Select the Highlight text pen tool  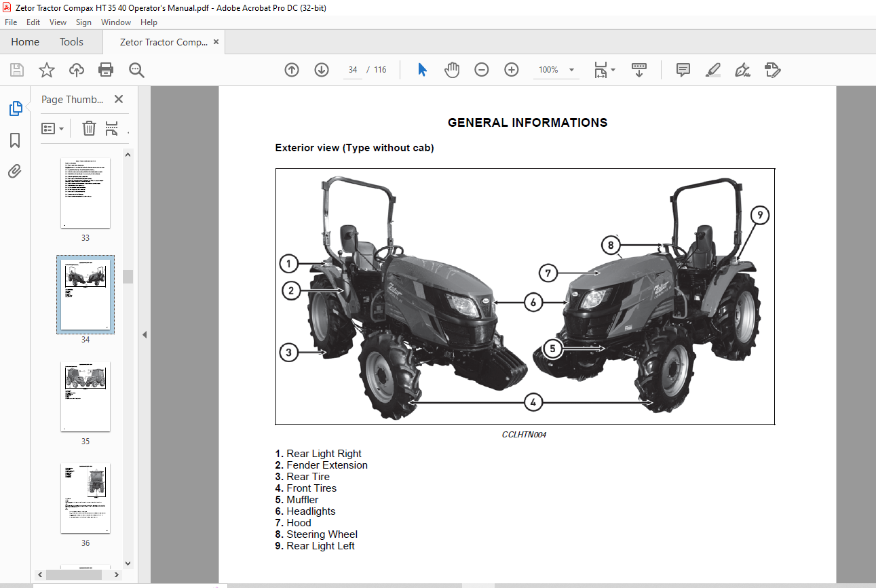(712, 70)
